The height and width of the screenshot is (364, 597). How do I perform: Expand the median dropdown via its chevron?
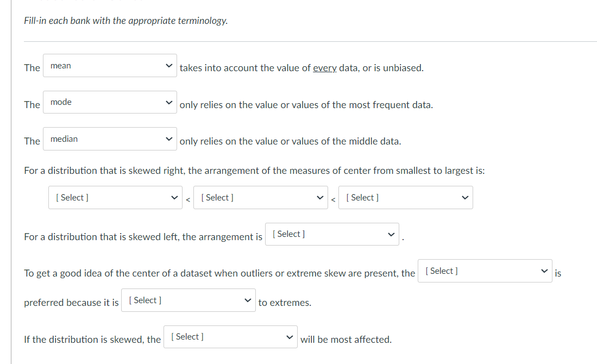[169, 139]
